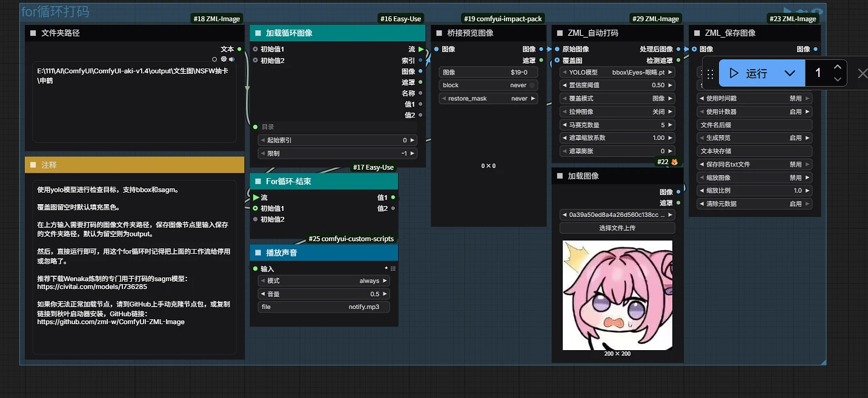
Task: Toggle 使用时间戳 in ZML_保存图像
Action: [x=754, y=98]
